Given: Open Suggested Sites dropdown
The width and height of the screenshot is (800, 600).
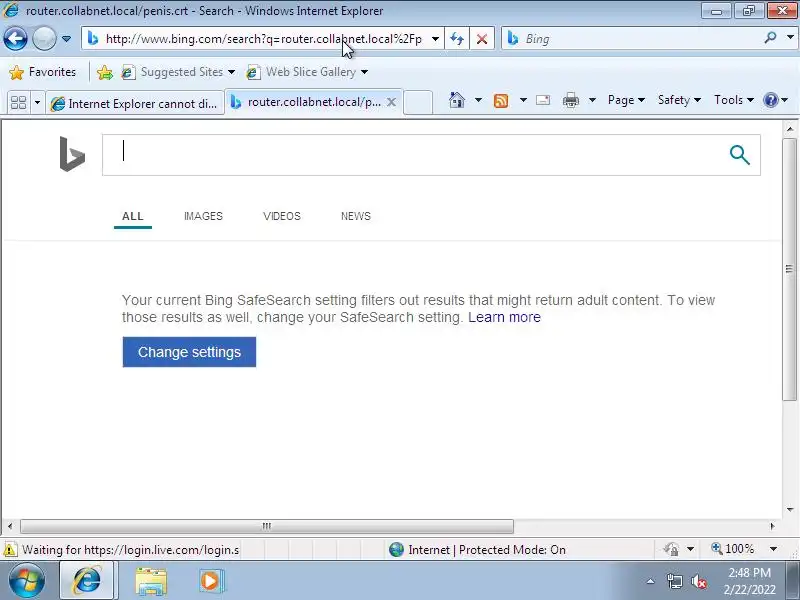Looking at the screenshot, I should (178, 72).
